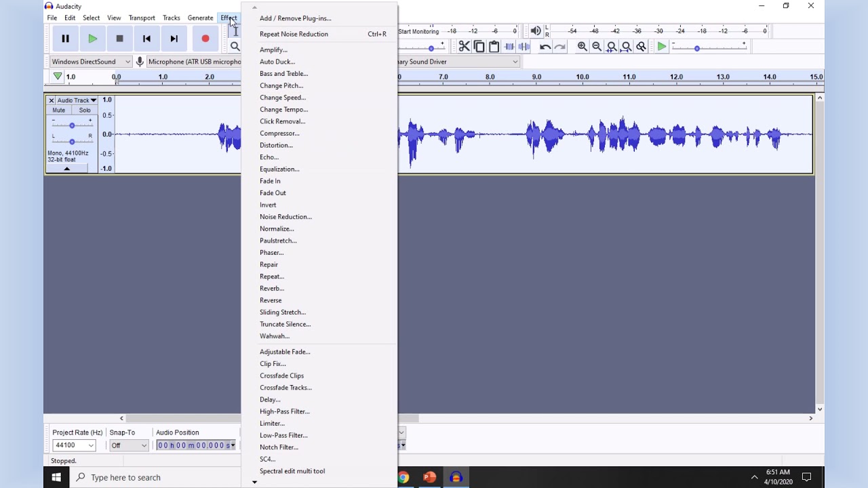This screenshot has height=488, width=868.
Task: Click the Fit Selection to Width icon
Action: (612, 47)
